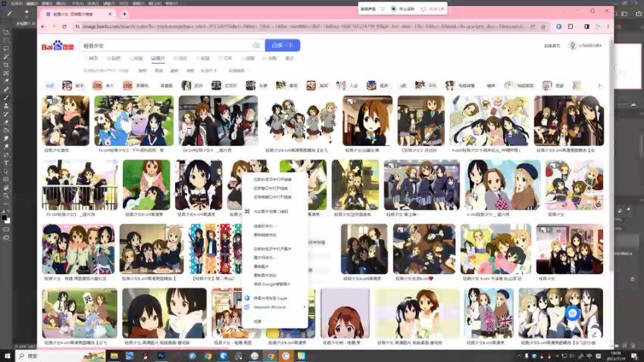Open the 全部尺寸 size filter
This screenshot has width=644, height=362.
tap(208, 70)
